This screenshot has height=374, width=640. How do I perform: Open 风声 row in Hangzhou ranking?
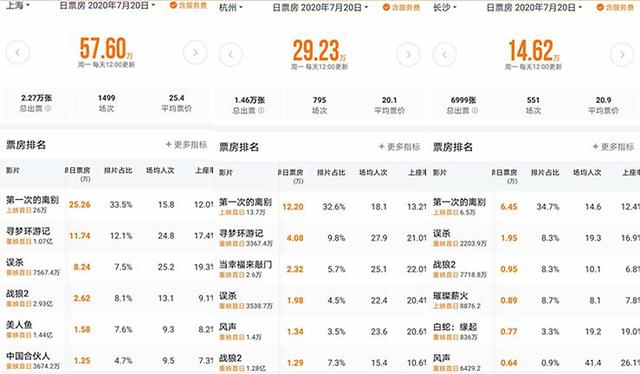tap(320, 332)
